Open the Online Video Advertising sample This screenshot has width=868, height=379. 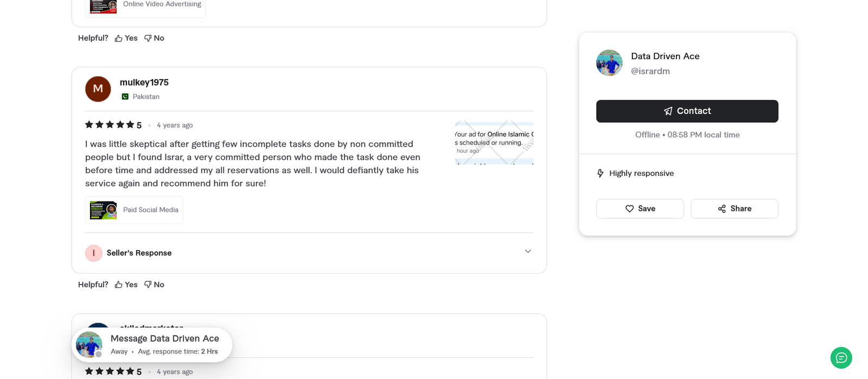(x=145, y=4)
